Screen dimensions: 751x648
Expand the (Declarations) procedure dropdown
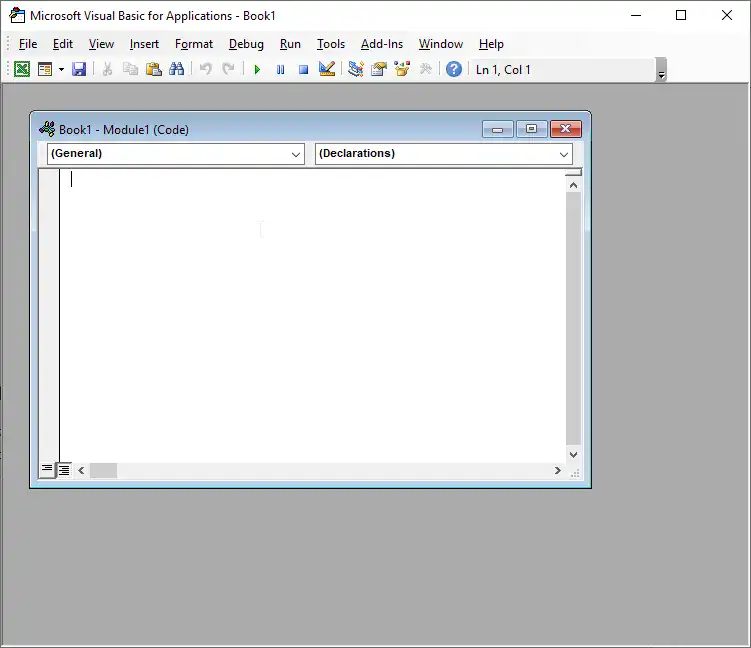click(564, 154)
